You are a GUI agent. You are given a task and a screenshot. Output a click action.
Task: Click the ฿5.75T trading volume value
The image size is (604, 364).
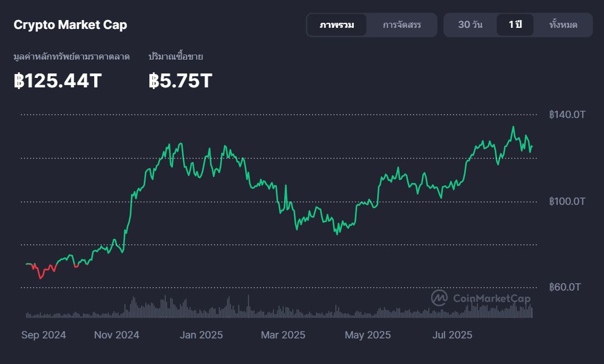[179, 81]
